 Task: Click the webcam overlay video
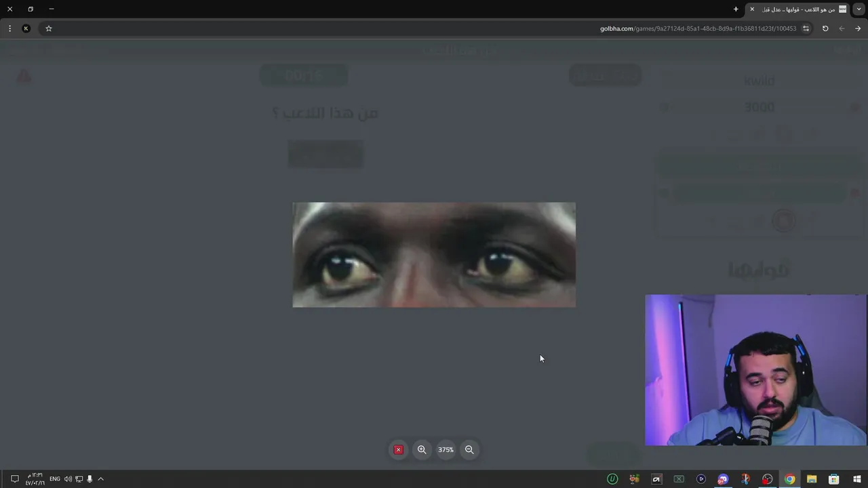pyautogui.click(x=755, y=370)
